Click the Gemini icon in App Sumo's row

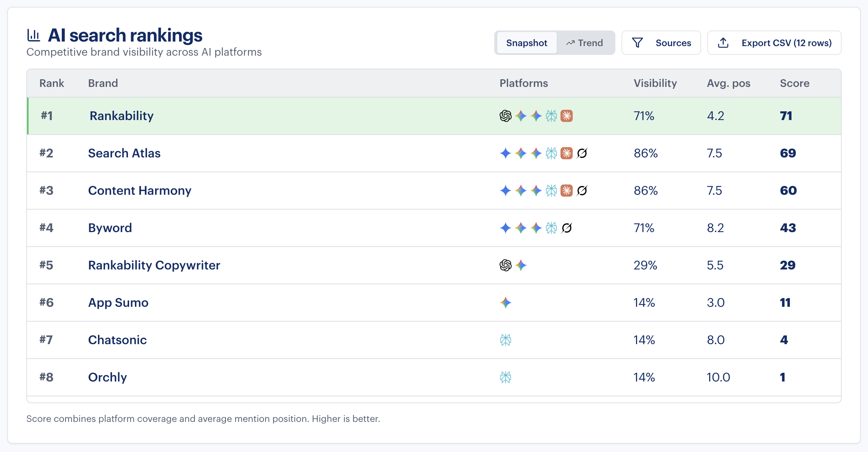(506, 303)
